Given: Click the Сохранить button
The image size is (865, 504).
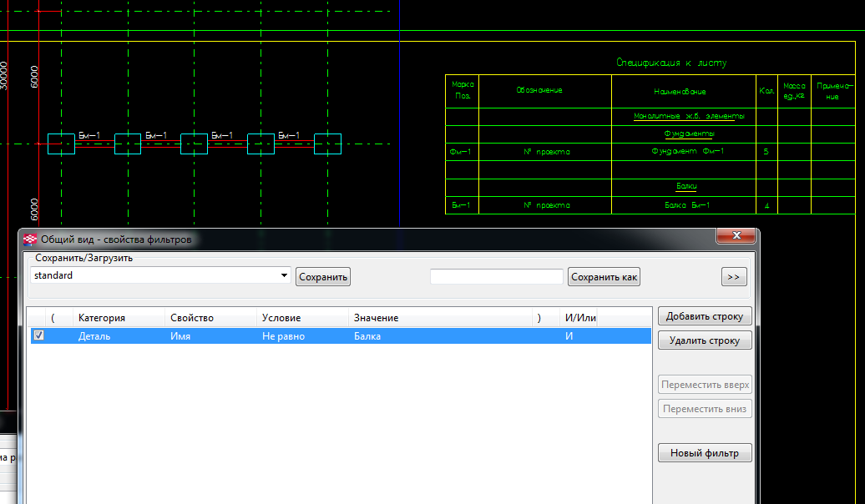Looking at the screenshot, I should (x=323, y=277).
